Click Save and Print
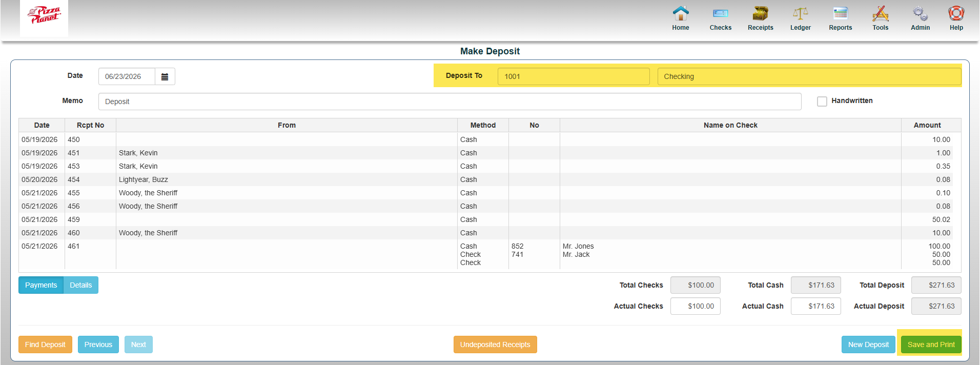This screenshot has width=980, height=365. point(931,344)
